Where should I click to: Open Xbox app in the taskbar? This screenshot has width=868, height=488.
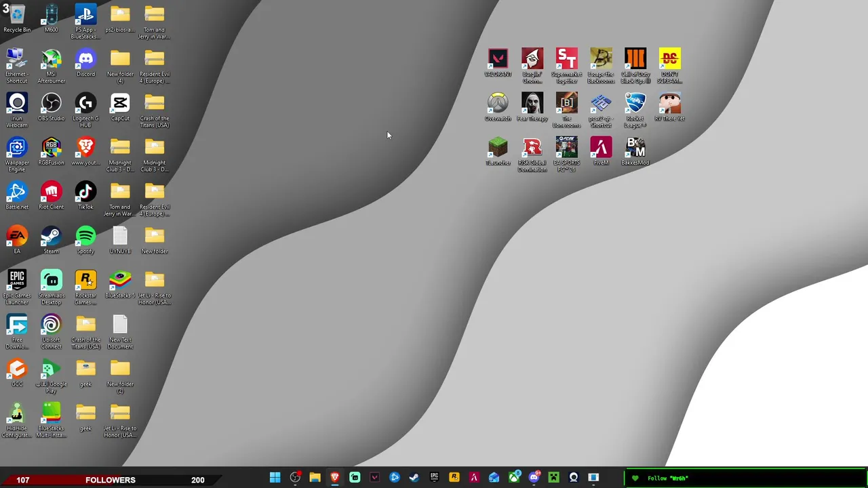[x=514, y=478]
